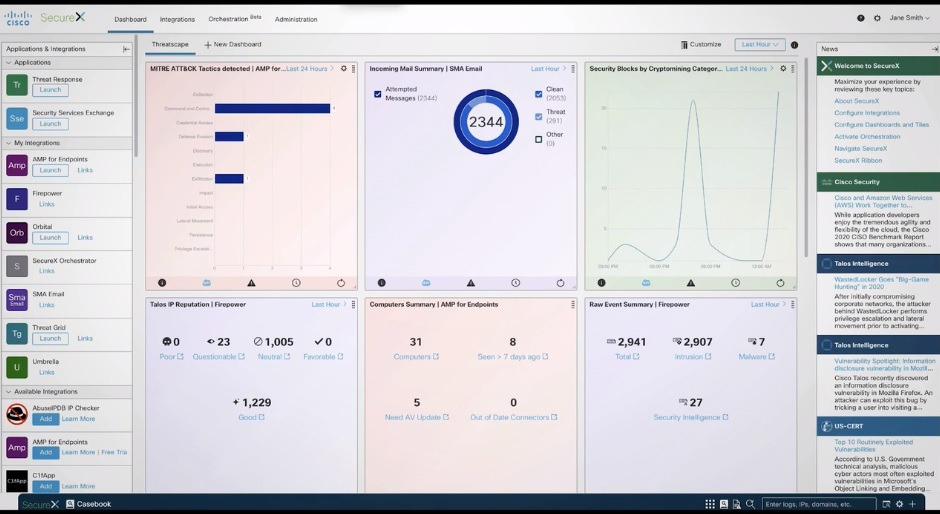The image size is (940, 514).
Task: Collapse the Available Integrations section
Action: click(8, 392)
